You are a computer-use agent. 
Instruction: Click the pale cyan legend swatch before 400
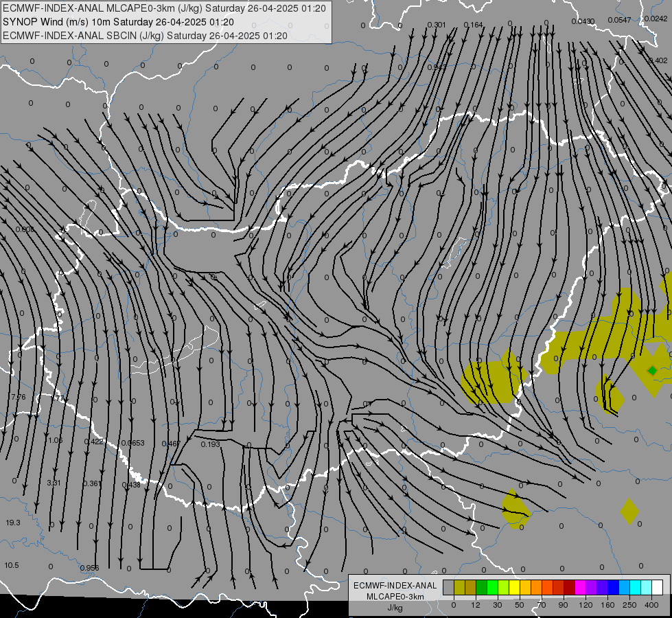click(x=647, y=587)
